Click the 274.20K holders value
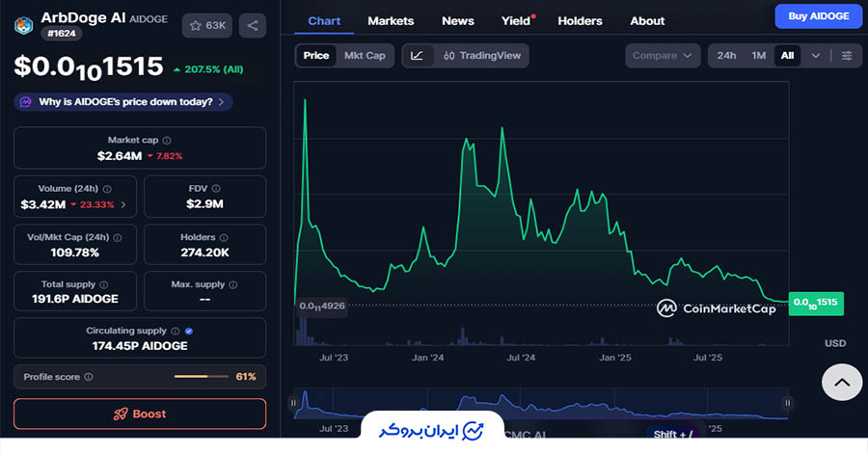This screenshot has height=454, width=868. tap(204, 253)
